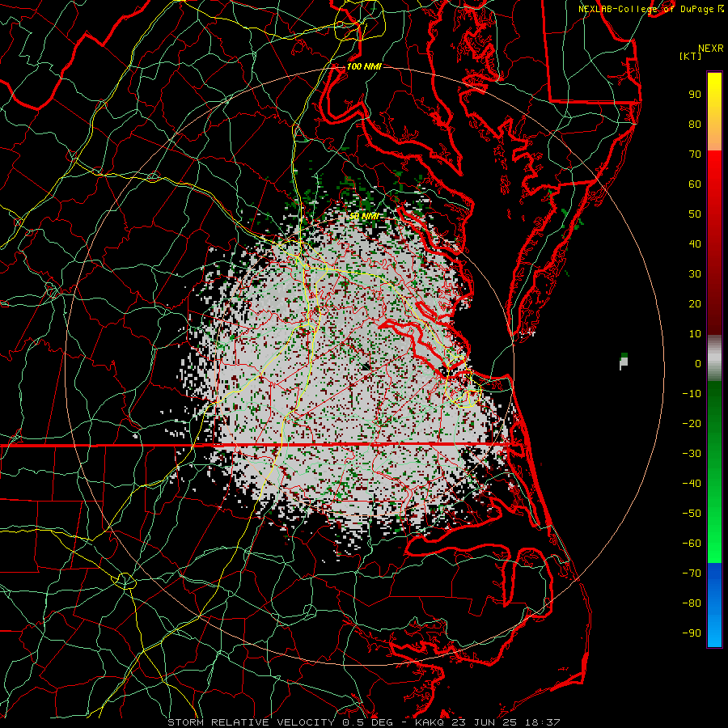Click the positive 30 scale value
This screenshot has height=728, width=728.
click(695, 274)
